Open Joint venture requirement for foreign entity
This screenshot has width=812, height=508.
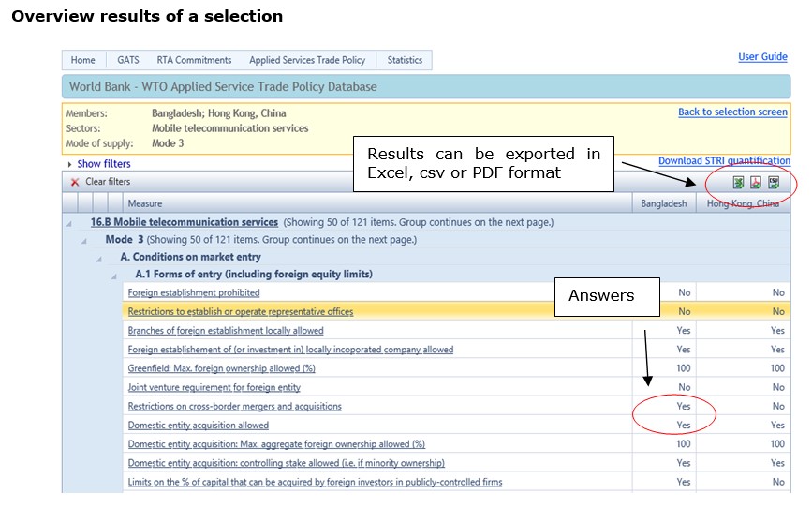point(214,387)
